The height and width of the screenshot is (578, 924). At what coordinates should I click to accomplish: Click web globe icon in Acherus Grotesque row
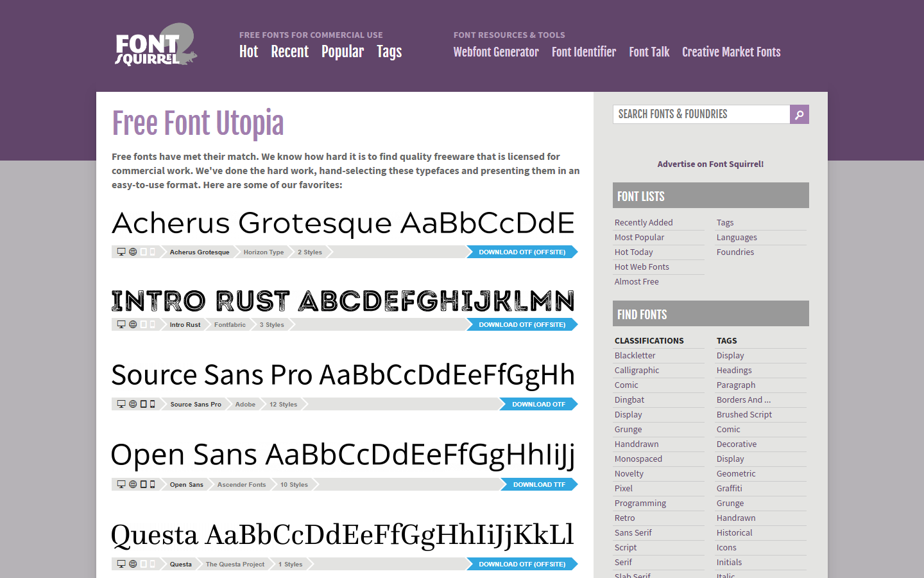(x=133, y=252)
